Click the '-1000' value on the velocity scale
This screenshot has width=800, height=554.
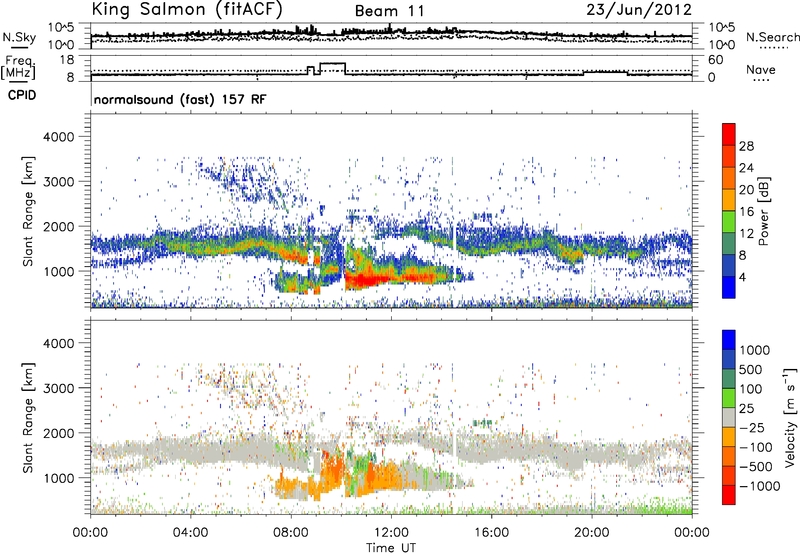pos(760,486)
